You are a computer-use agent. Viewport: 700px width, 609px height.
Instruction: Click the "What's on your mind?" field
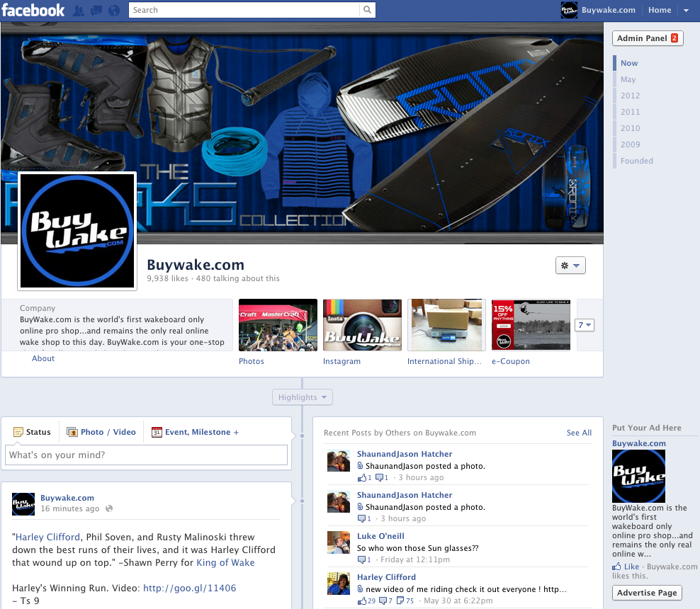point(146,455)
